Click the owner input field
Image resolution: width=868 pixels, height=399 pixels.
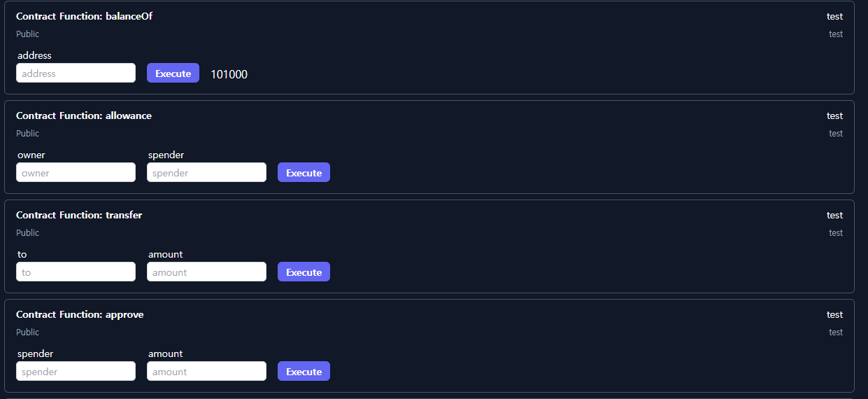pyautogui.click(x=76, y=173)
